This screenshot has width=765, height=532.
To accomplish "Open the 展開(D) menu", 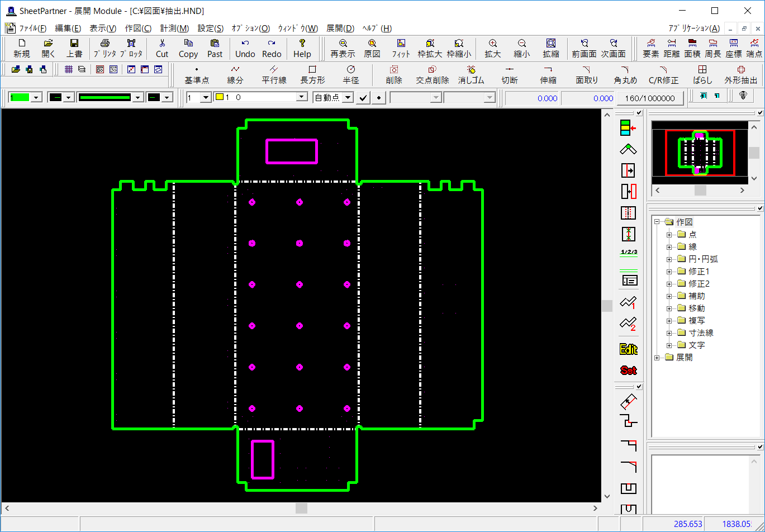I will [x=340, y=28].
